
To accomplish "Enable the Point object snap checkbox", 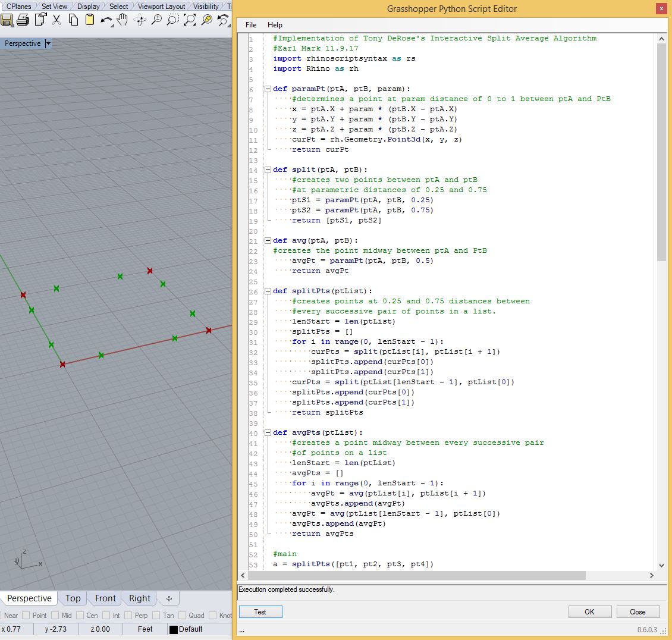I will point(26,615).
